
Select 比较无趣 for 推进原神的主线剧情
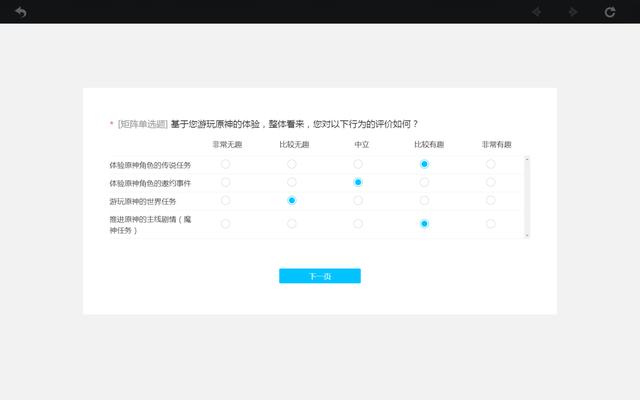291,224
